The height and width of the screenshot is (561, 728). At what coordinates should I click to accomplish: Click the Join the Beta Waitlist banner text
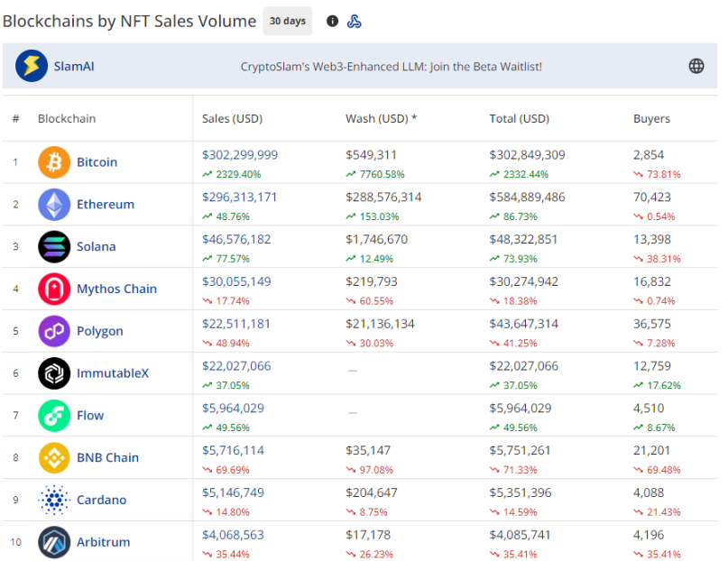[391, 67]
